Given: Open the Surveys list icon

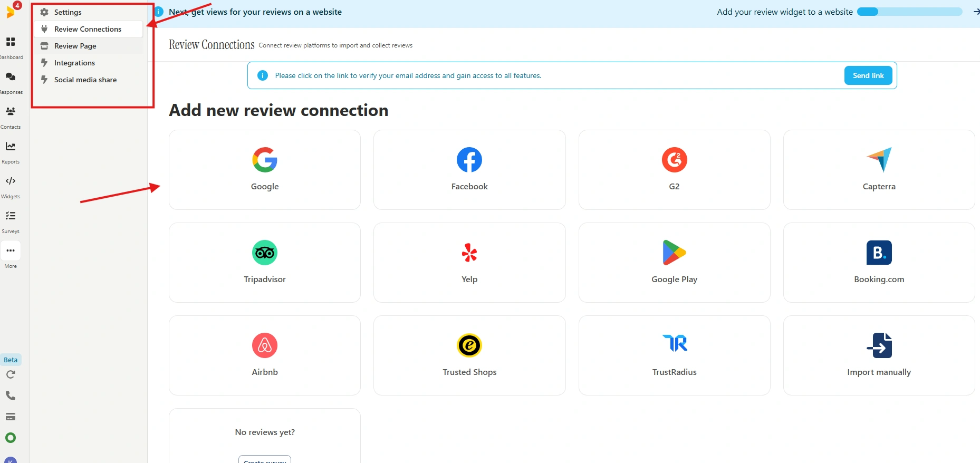Looking at the screenshot, I should [x=11, y=216].
